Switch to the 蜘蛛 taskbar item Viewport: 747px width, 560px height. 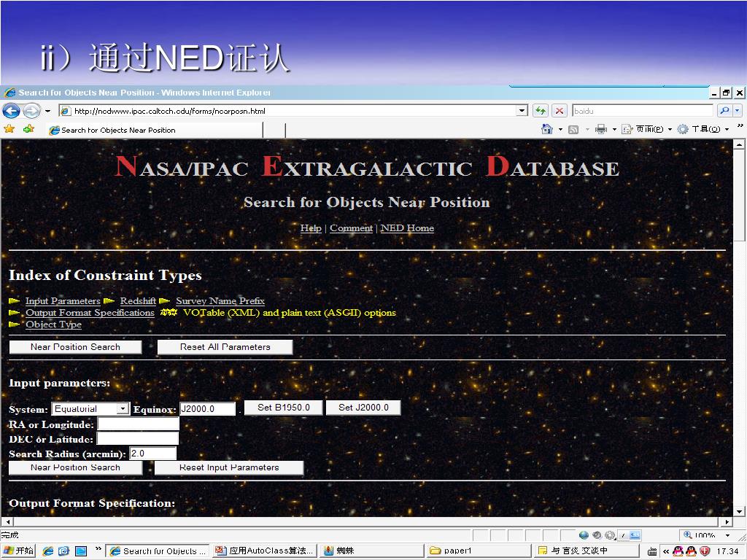pyautogui.click(x=371, y=551)
